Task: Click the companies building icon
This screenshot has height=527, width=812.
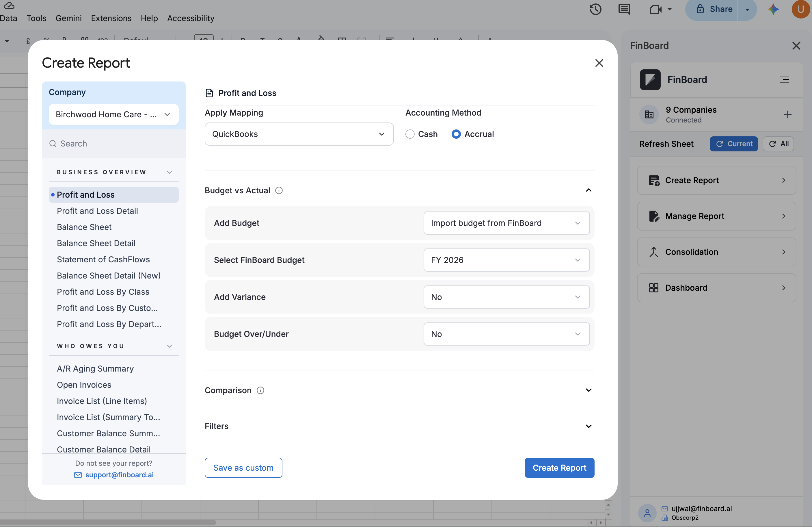Action: [649, 114]
